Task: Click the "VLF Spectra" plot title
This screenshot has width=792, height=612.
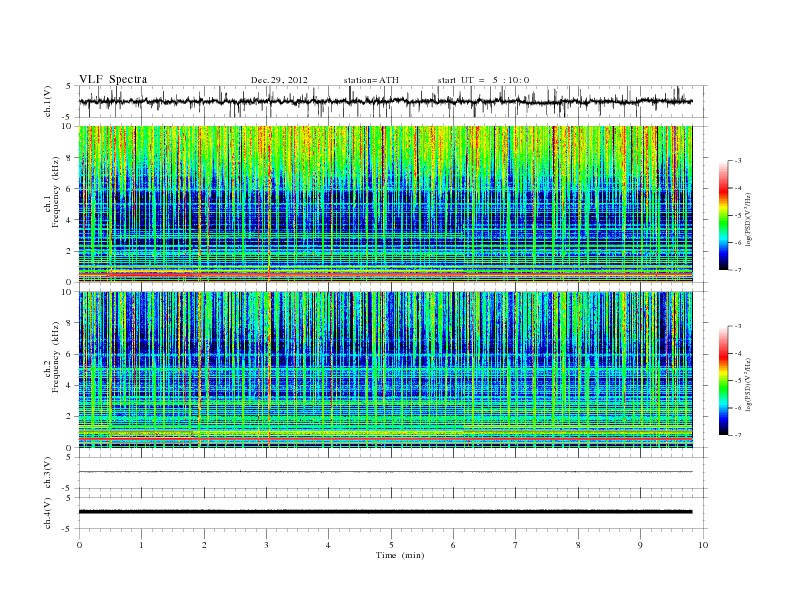Action: (113, 79)
